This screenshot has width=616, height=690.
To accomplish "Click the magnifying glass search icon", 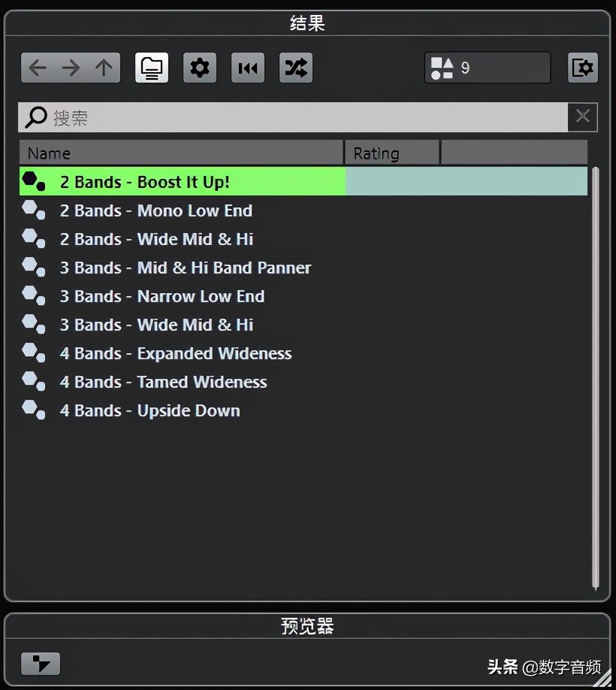I will pyautogui.click(x=34, y=117).
